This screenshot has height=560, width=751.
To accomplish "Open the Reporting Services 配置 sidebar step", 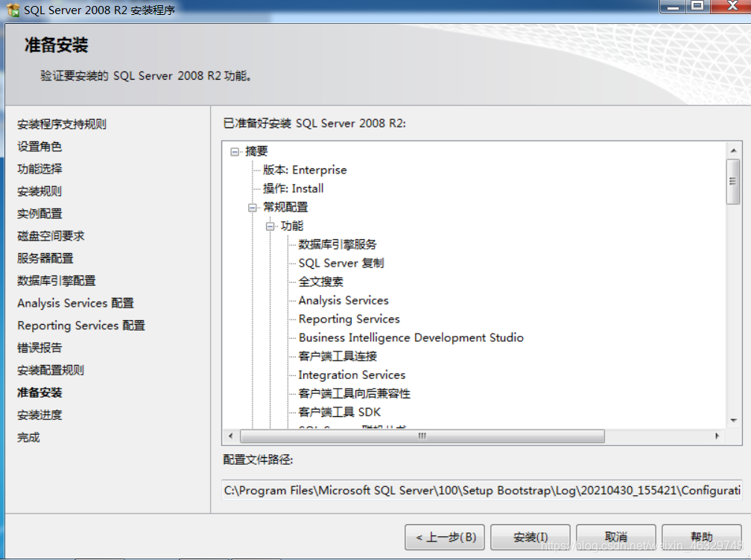I will click(x=80, y=325).
